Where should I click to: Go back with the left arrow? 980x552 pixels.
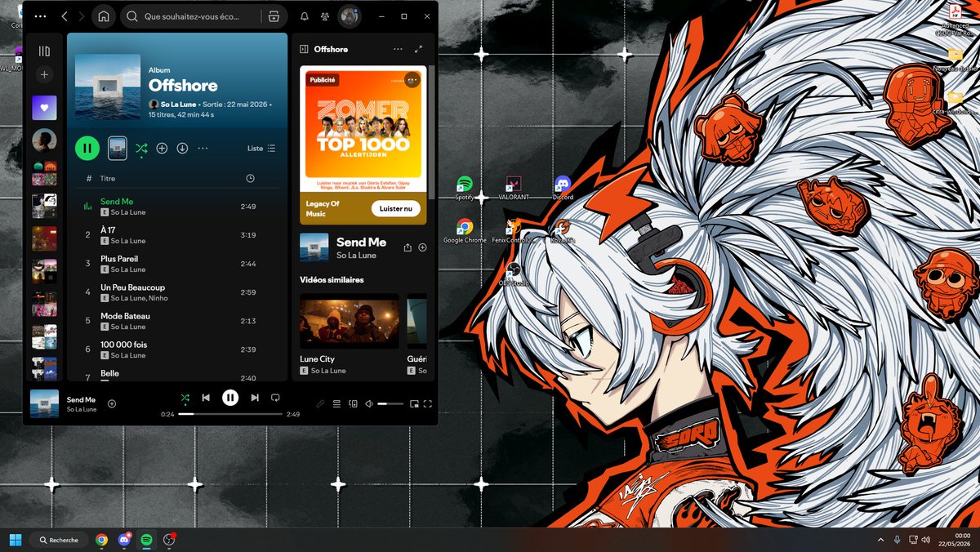point(65,16)
